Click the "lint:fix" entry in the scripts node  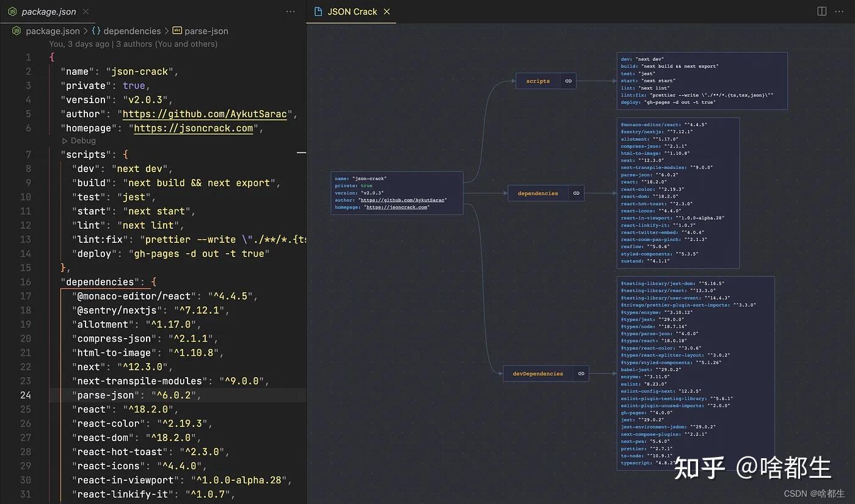pyautogui.click(x=697, y=95)
